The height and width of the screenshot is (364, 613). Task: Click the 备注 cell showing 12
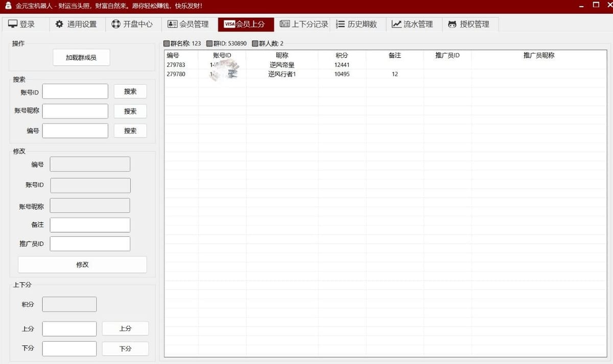pos(395,74)
